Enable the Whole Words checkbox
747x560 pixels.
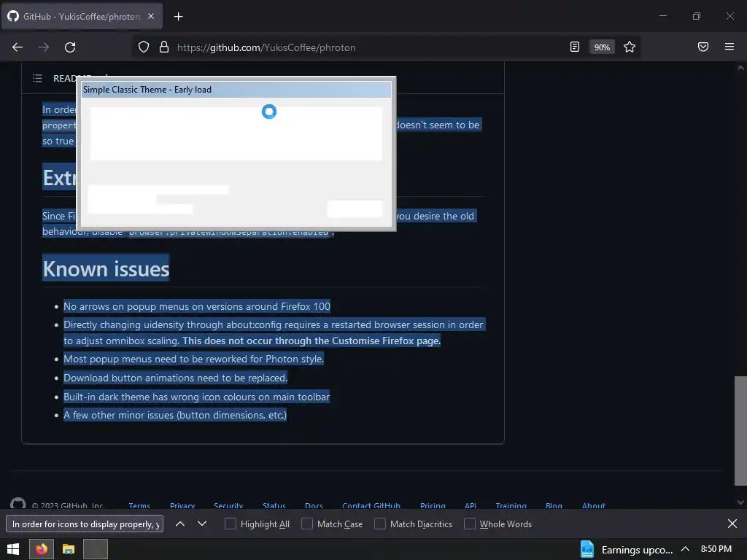(x=470, y=524)
